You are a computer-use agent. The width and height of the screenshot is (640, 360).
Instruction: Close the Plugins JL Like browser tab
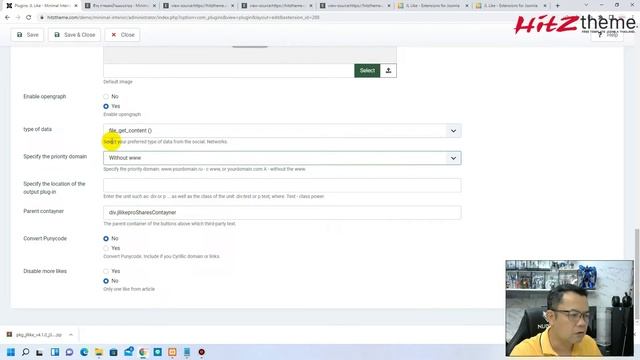point(76,6)
